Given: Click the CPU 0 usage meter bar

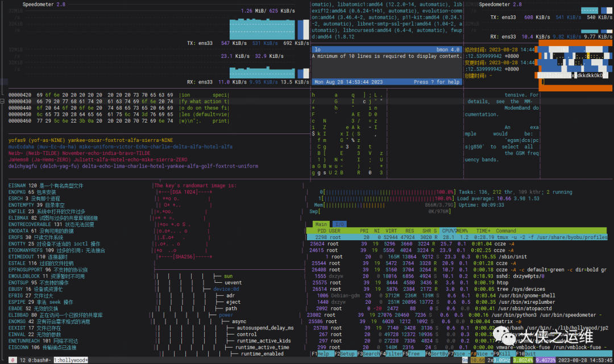Looking at the screenshot, I should [387, 192].
